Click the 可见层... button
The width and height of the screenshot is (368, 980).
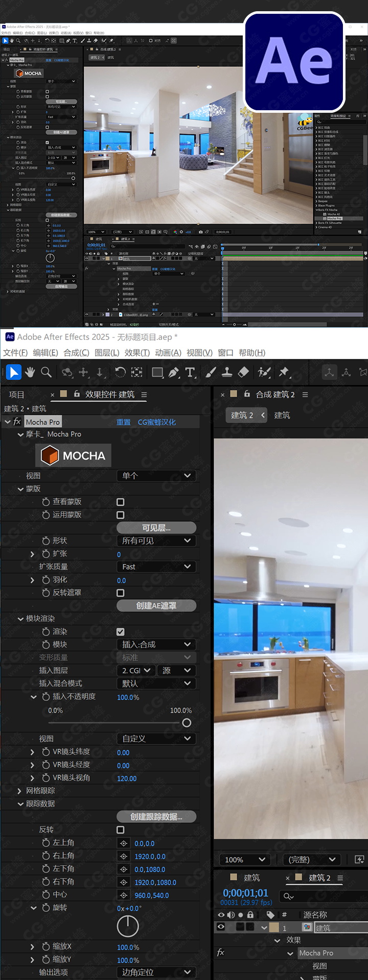pos(156,528)
